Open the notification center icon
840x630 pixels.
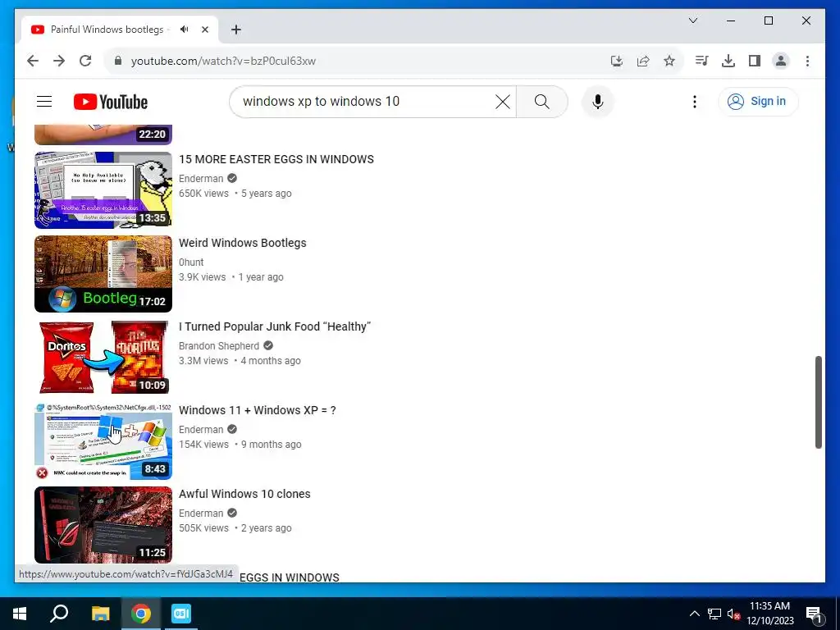tap(814, 614)
